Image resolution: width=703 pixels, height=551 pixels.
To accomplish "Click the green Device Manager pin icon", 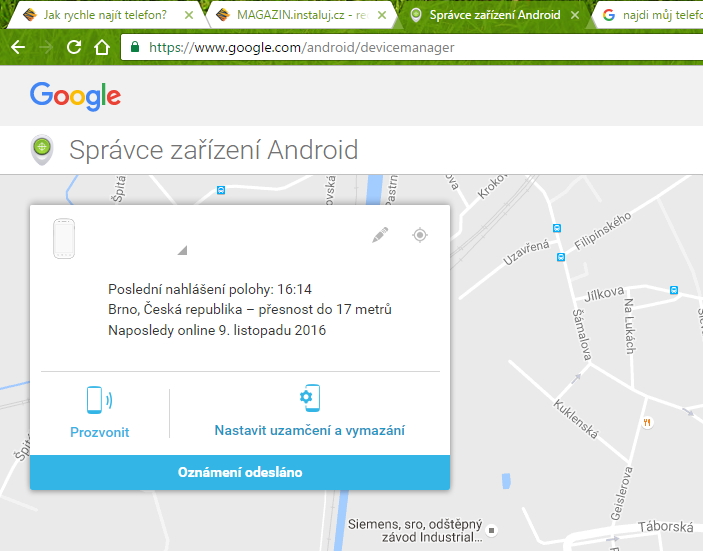I will coord(42,150).
